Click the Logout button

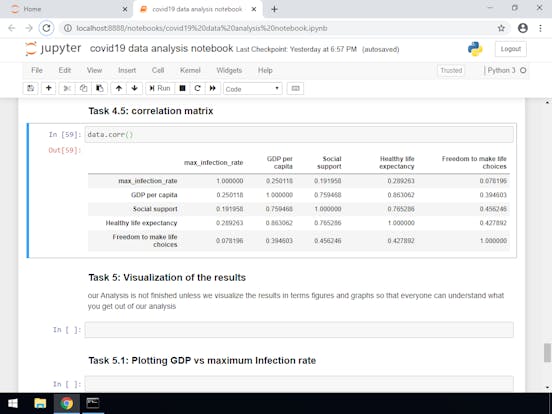(510, 49)
